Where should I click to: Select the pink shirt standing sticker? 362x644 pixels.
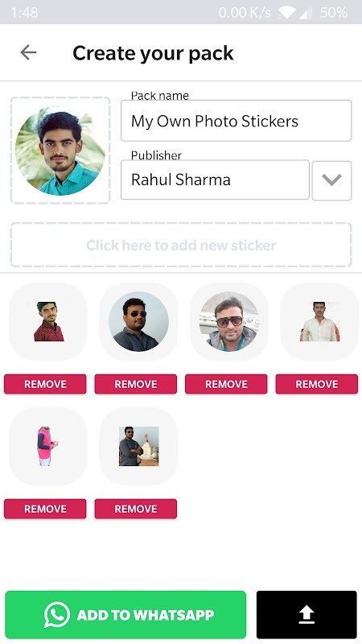point(48,447)
